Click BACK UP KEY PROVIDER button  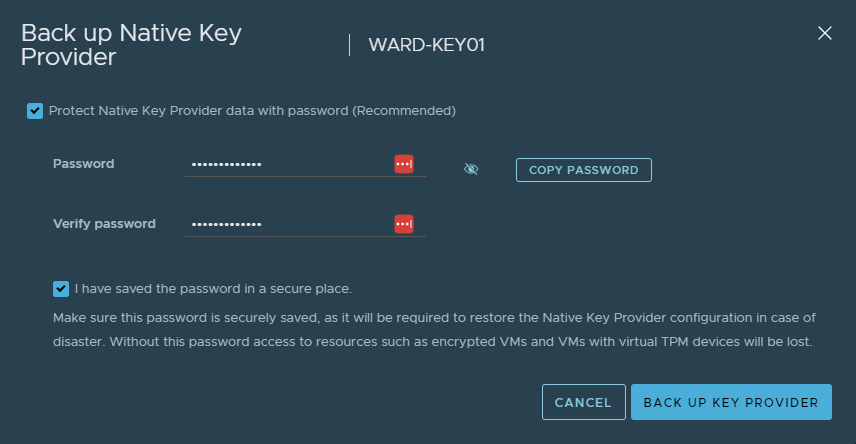[731, 402]
